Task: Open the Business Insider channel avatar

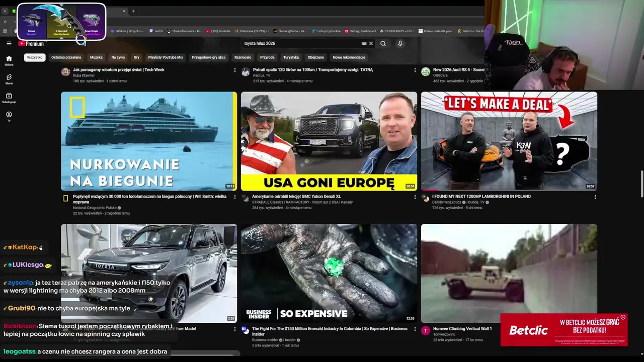Action: pos(246,330)
